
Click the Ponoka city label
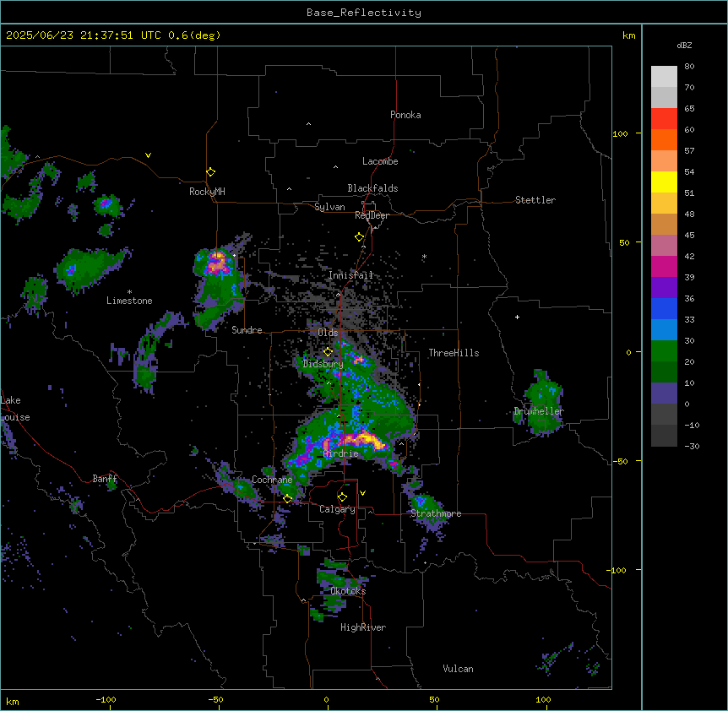click(405, 115)
